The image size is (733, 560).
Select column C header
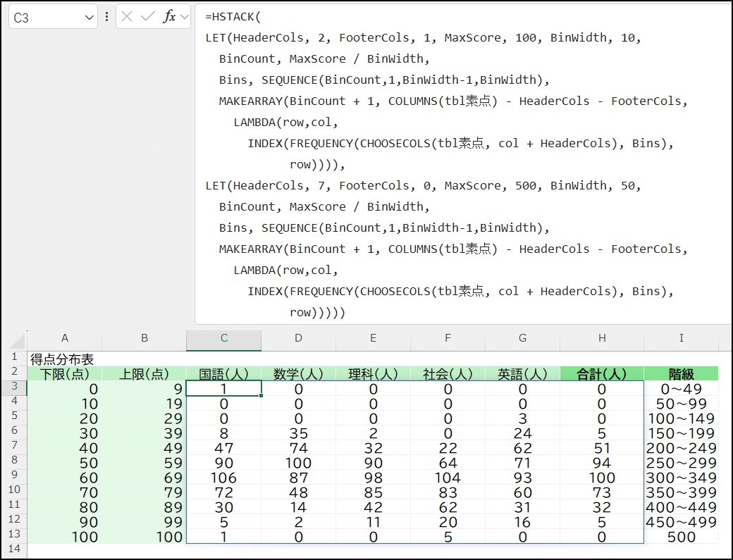[224, 338]
